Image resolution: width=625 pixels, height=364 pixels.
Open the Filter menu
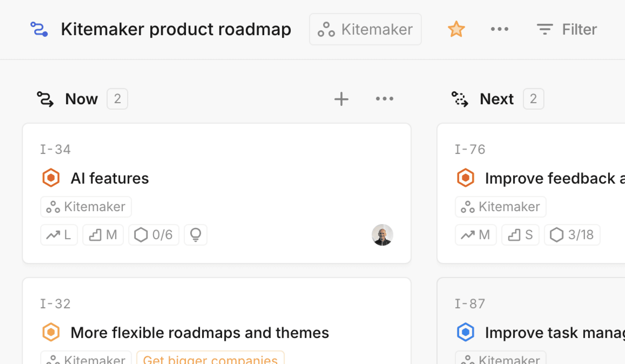[567, 29]
